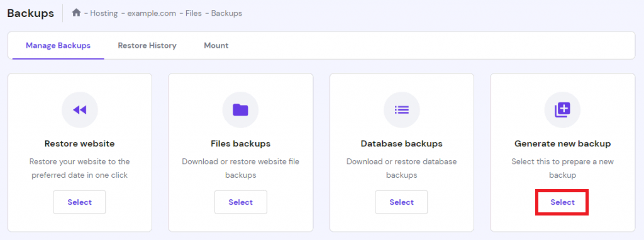Choose Select under Files backups
Viewport: 644px width, 240px height.
point(241,202)
